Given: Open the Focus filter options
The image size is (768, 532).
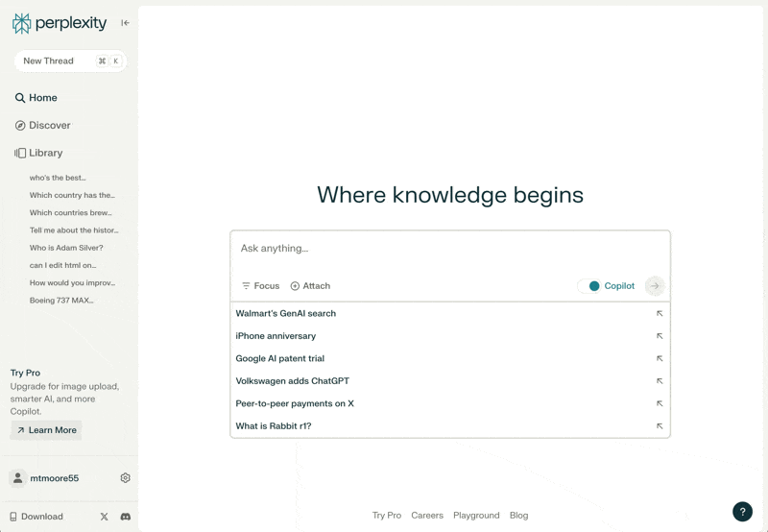Looking at the screenshot, I should tap(260, 286).
